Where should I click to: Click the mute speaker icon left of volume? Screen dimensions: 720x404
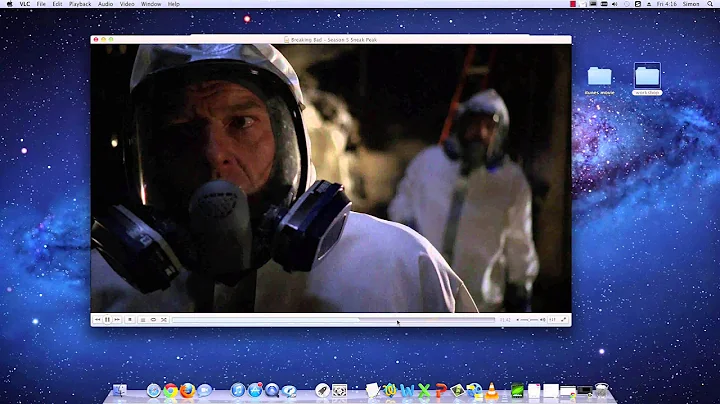tap(518, 320)
